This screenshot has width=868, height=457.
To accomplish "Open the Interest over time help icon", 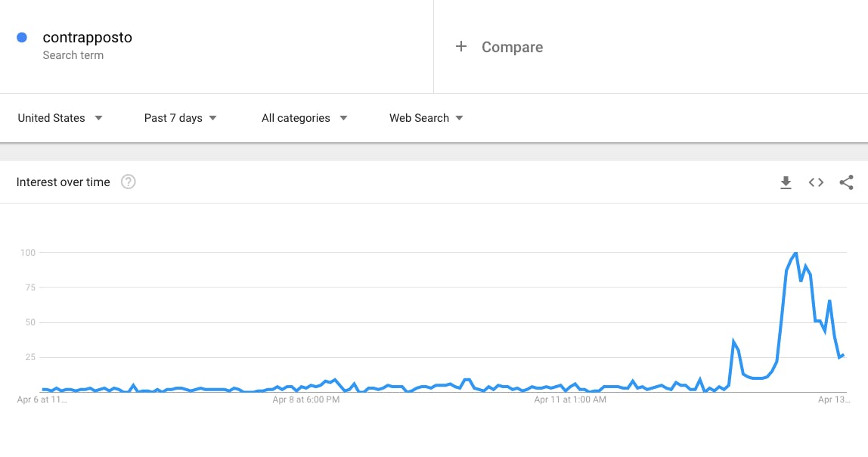I will pyautogui.click(x=129, y=182).
